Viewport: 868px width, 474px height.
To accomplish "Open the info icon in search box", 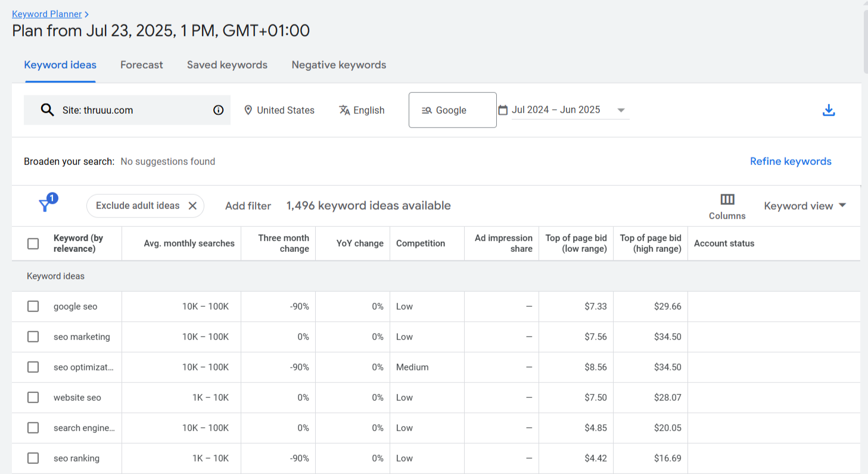I will [x=219, y=110].
